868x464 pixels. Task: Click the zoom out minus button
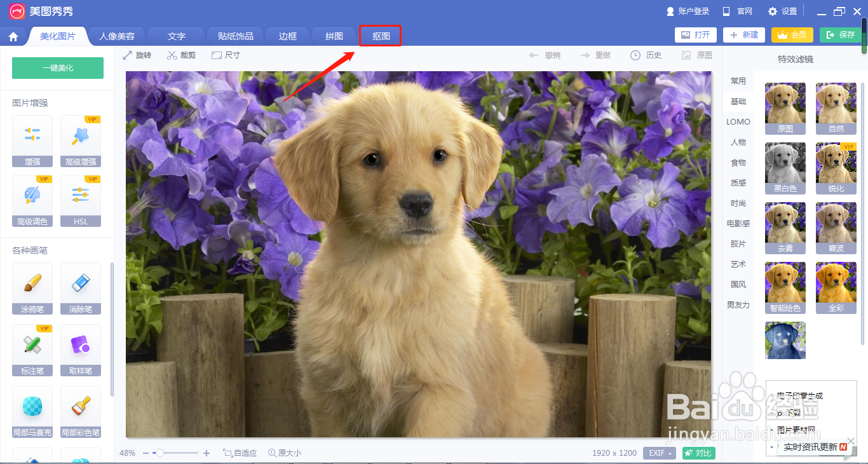146,453
